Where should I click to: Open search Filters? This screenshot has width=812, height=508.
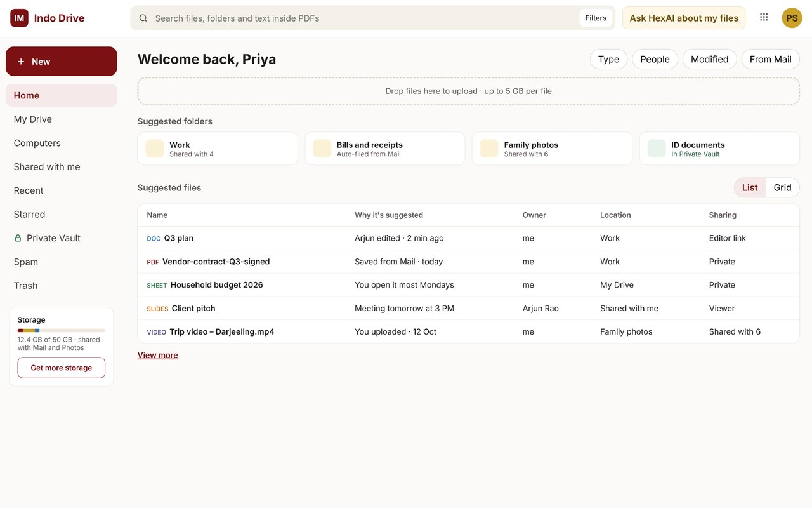[596, 18]
